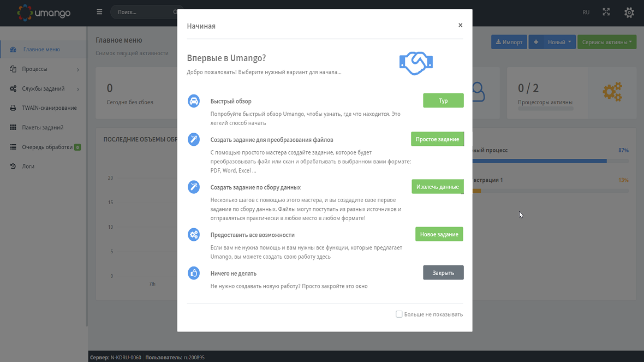Image resolution: width=644 pixels, height=362 pixels.
Task: Click the fullscreen expand icon
Action: coord(606,12)
